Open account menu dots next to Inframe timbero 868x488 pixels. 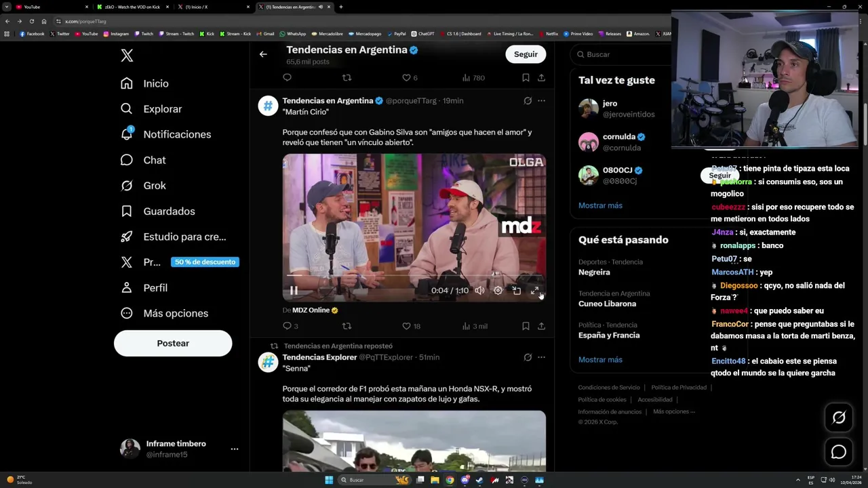(235, 449)
